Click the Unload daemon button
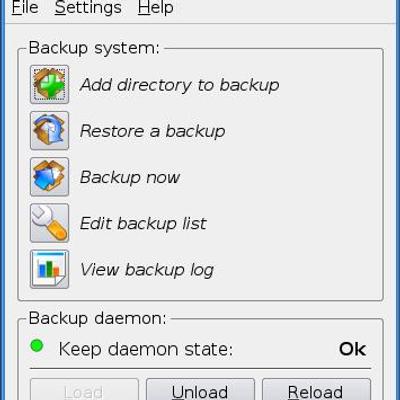 coord(200,389)
